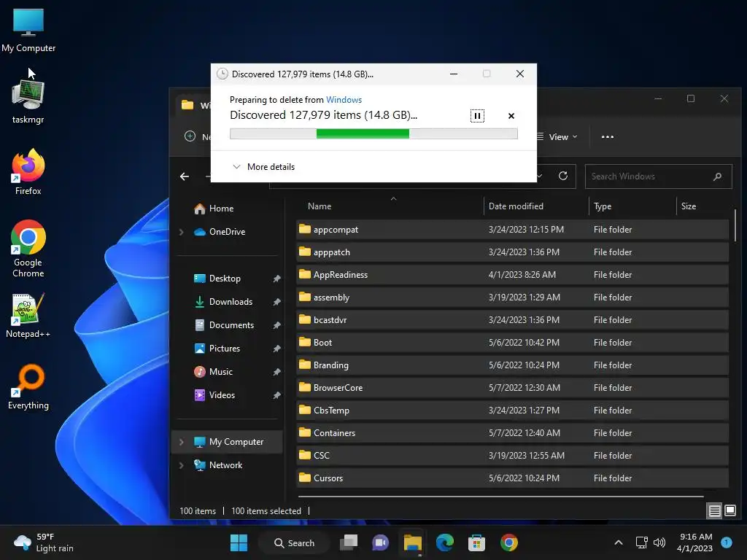Switch to large thumbnails view icon
Viewport: 747px width, 560px height.
point(729,511)
